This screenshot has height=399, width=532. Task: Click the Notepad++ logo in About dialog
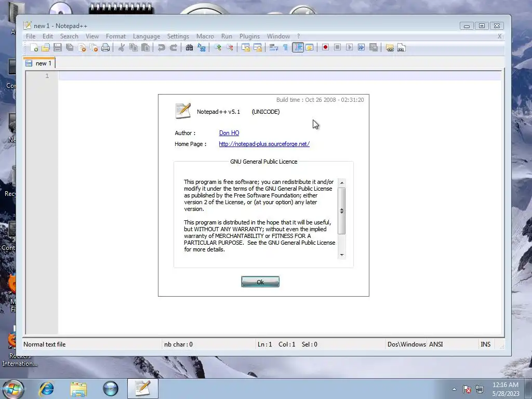[183, 111]
